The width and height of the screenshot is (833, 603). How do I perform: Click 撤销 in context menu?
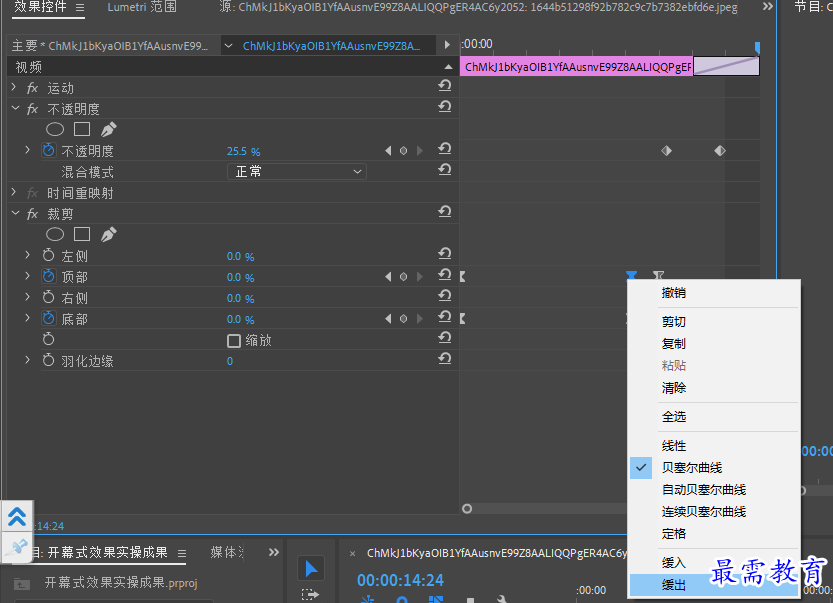714,293
